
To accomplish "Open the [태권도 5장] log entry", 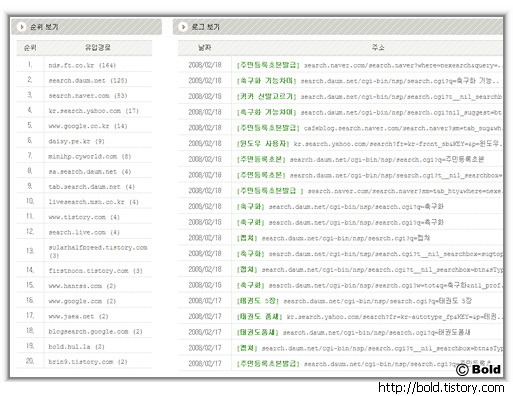I will click(354, 301).
